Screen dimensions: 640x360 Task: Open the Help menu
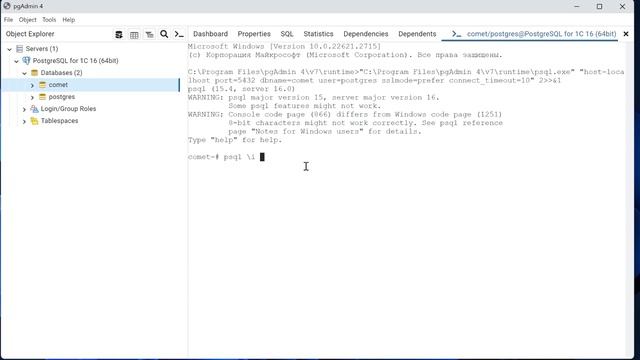tap(69, 20)
